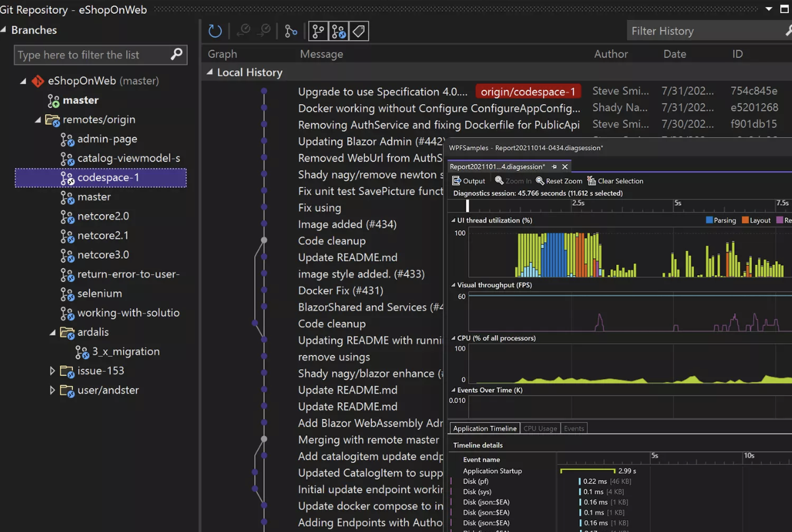Expand the user/andster folder

click(52, 390)
